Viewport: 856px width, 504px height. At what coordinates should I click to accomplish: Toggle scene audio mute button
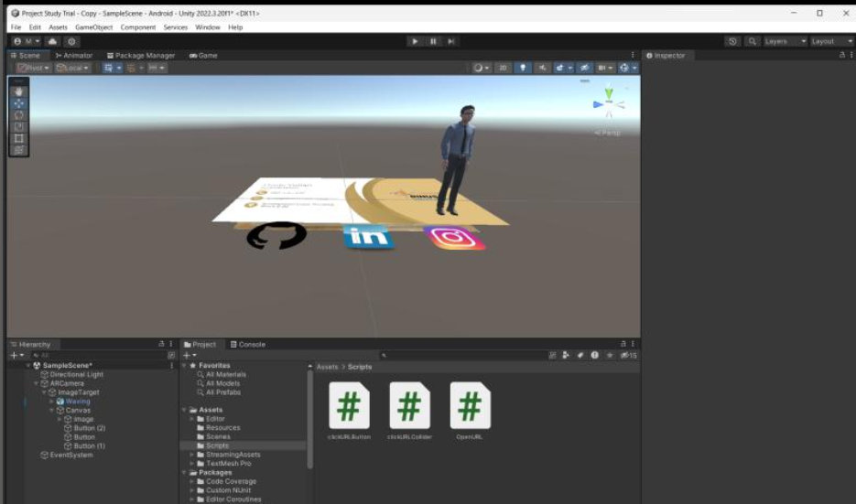[544, 68]
